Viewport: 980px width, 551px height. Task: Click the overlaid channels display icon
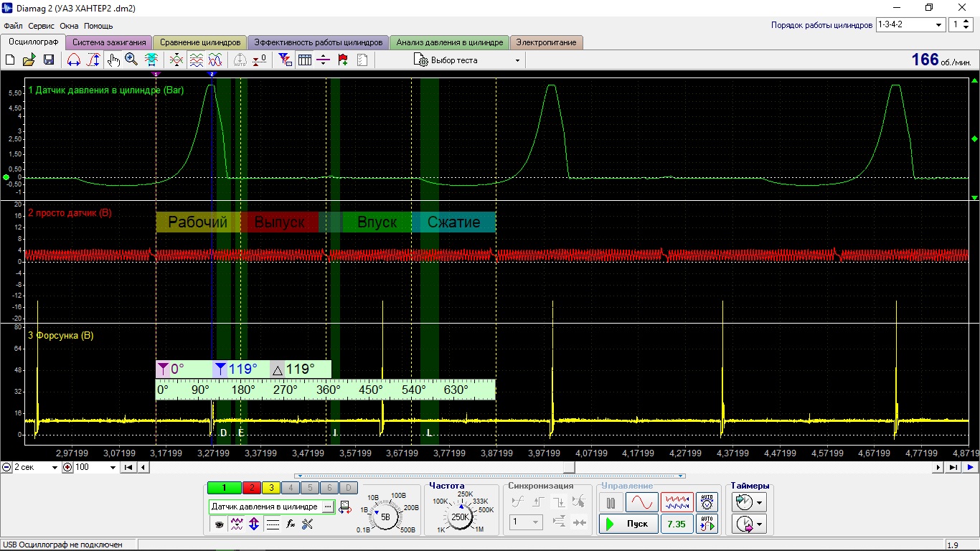176,60
